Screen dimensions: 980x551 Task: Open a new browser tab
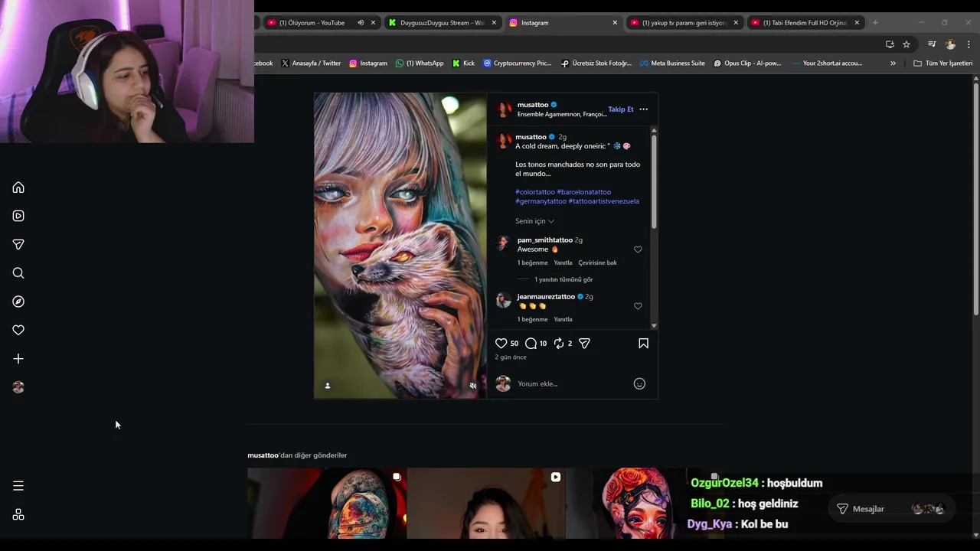(x=875, y=23)
